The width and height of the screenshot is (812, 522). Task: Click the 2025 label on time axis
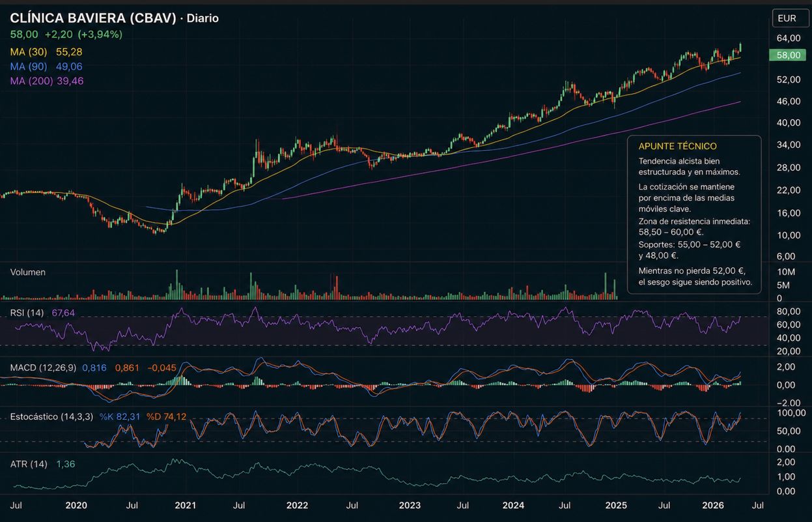coord(615,505)
